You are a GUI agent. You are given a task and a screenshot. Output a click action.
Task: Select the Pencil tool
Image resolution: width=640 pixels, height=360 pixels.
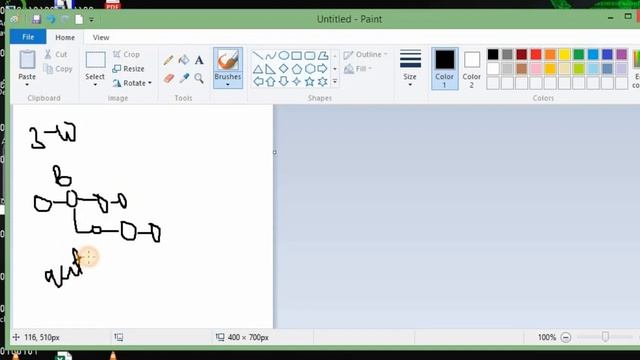[x=168, y=60]
